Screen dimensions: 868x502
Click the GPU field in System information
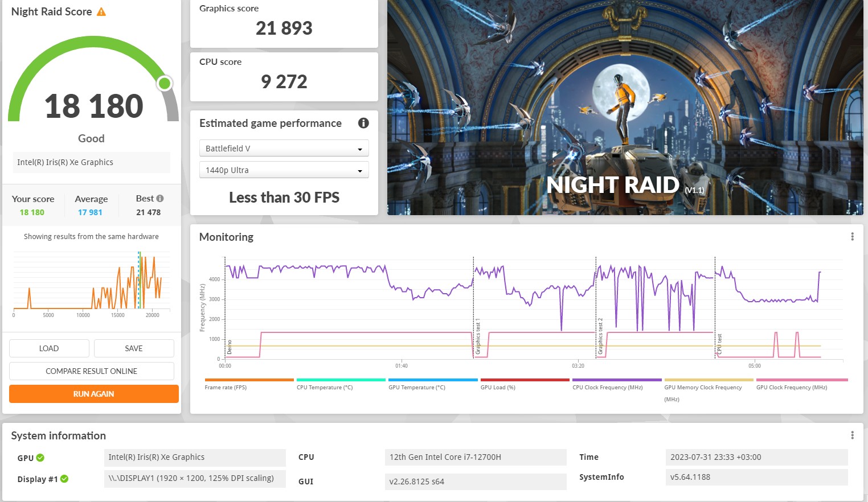pyautogui.click(x=195, y=458)
